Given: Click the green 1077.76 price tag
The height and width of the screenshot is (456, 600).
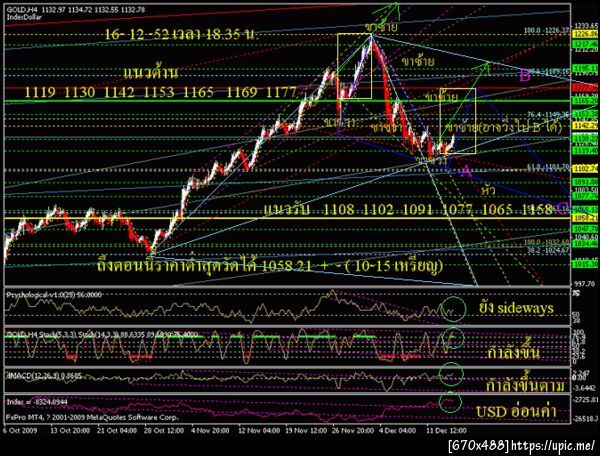Looking at the screenshot, I should [x=585, y=196].
